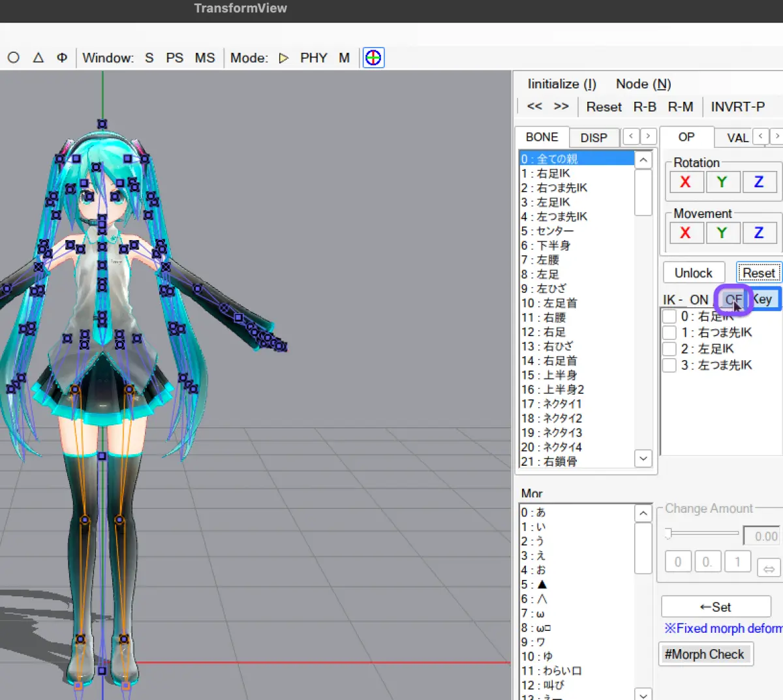The height and width of the screenshot is (700, 783).
Task: Click right tab-scroll arrow beside DISP tab
Action: pyautogui.click(x=648, y=136)
